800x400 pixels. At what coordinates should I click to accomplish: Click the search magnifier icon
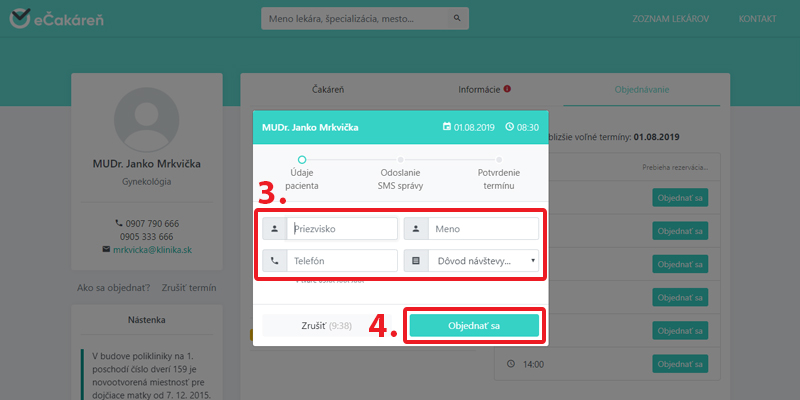tap(456, 19)
